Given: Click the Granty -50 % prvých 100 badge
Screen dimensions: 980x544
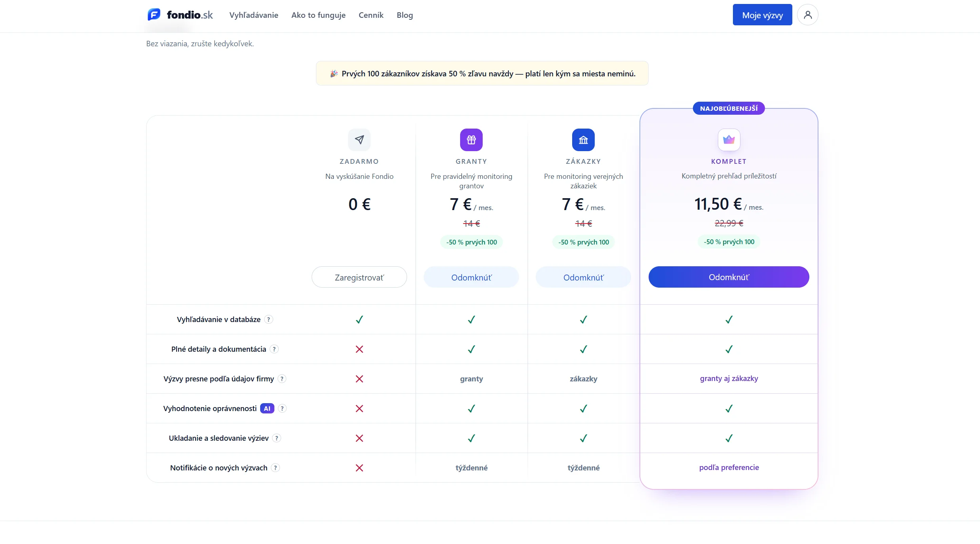Looking at the screenshot, I should 471,242.
